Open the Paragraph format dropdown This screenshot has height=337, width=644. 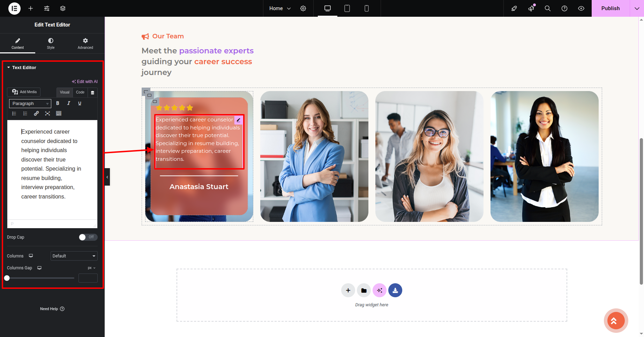pos(30,104)
